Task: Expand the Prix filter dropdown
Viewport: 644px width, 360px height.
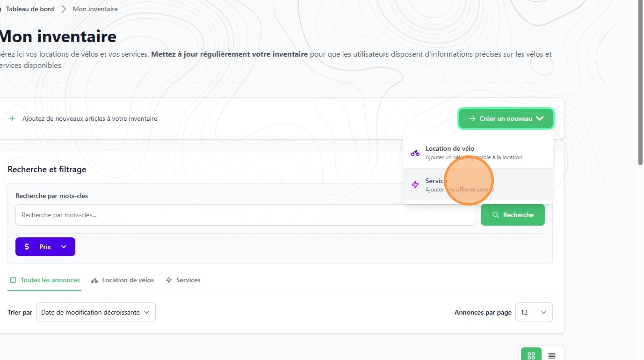Action: pyautogui.click(x=64, y=247)
